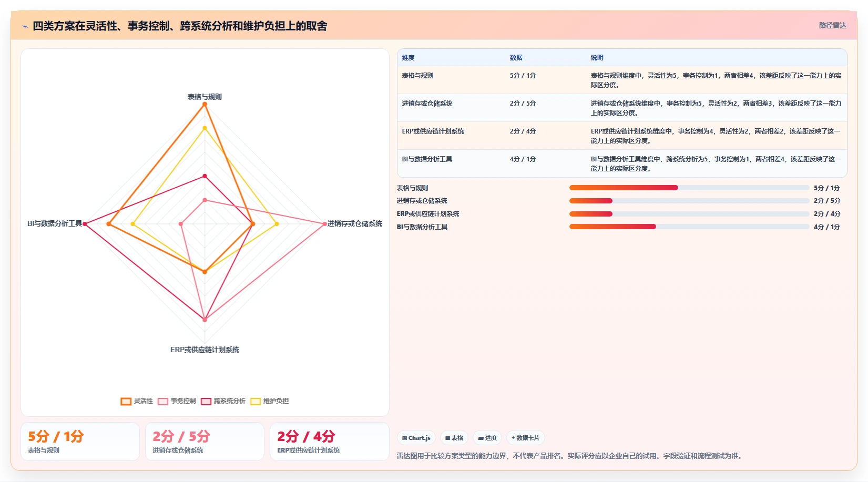Click the footer note starting 雷达图用于比较
This screenshot has height=482, width=868.
[x=570, y=456]
